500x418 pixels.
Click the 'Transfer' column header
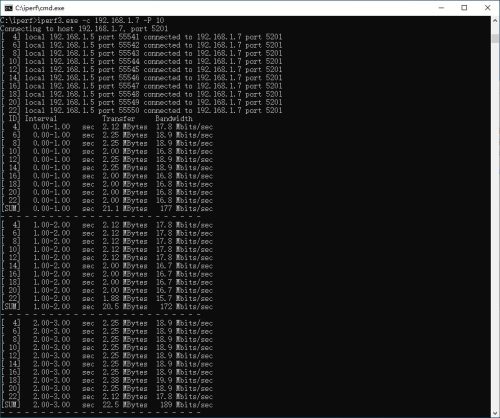(118, 119)
